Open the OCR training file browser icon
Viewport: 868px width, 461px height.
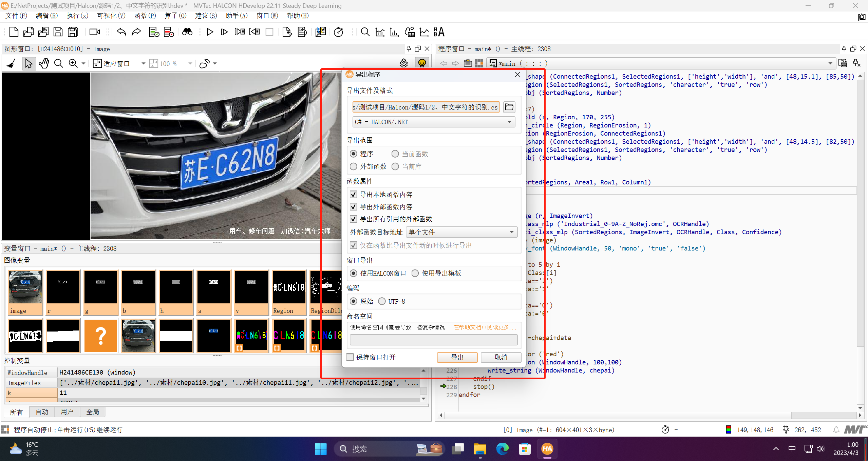(x=439, y=32)
